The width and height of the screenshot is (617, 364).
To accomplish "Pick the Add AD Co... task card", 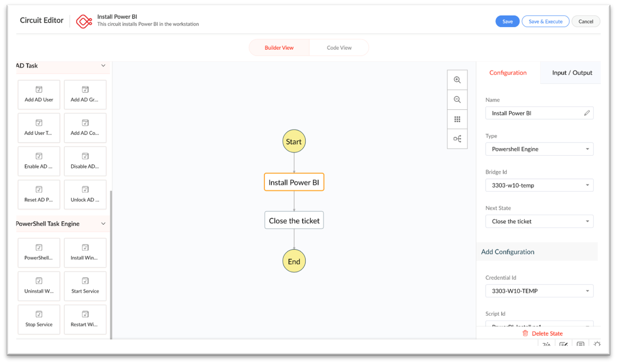I will 85,128.
